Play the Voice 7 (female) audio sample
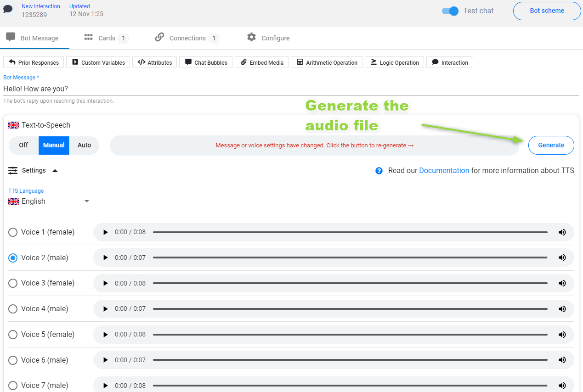This screenshot has width=583, height=392. (106, 386)
